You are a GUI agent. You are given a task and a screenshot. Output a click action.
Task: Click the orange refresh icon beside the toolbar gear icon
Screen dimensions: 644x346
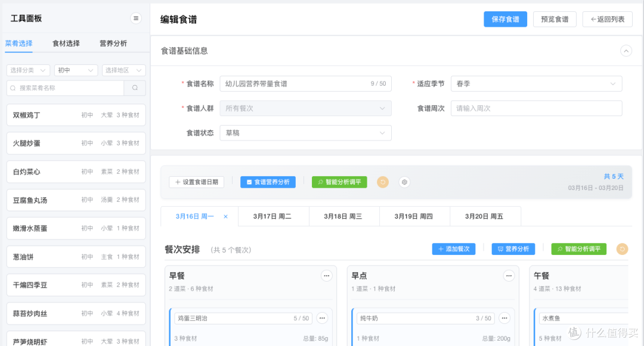(x=383, y=182)
